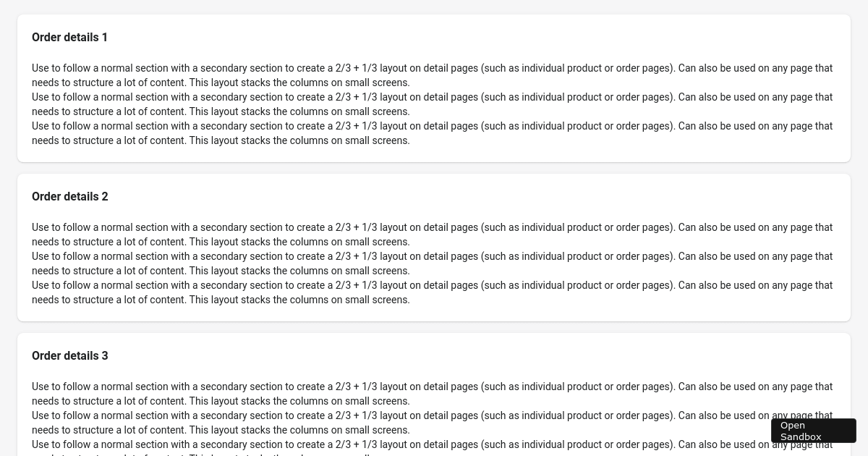Click second paragraph under Order details 1
Viewport: 868px width, 456px height.
pos(432,104)
